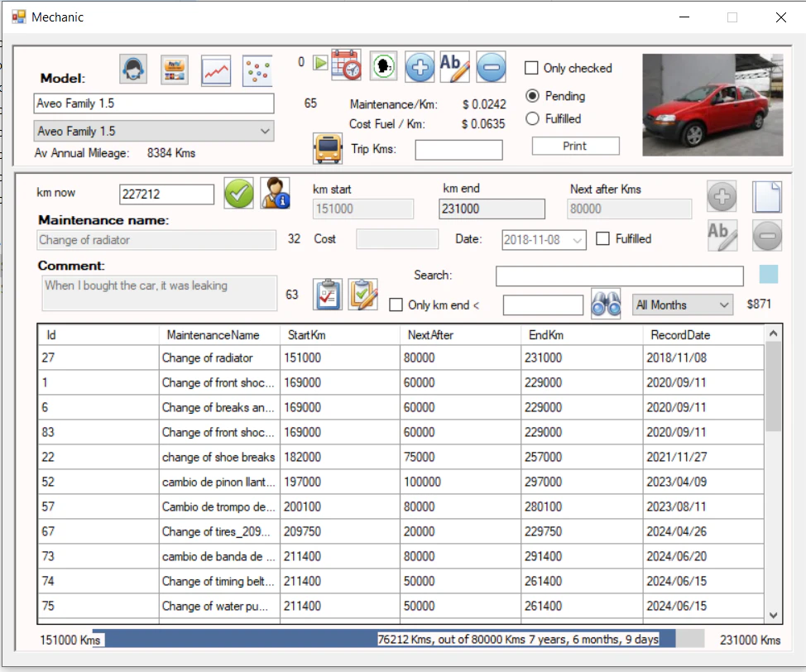Open the Aveo Family 1.5 model dropdown
Screen dimensions: 806x672
pos(154,131)
